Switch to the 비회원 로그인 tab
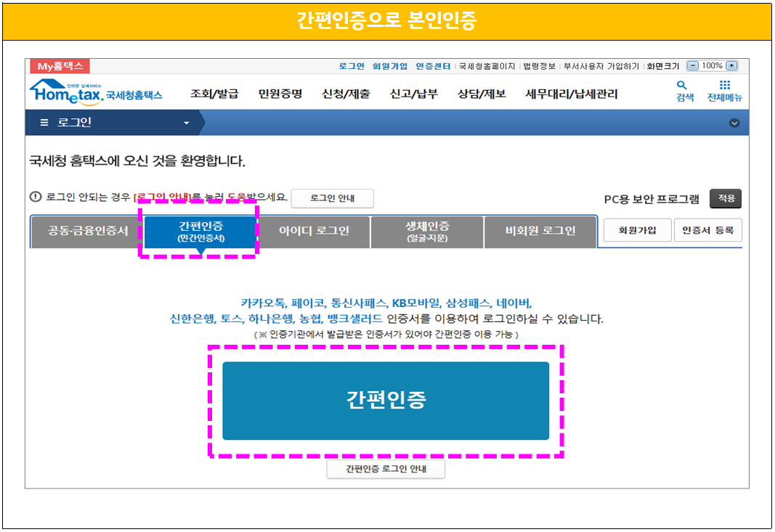 click(540, 232)
